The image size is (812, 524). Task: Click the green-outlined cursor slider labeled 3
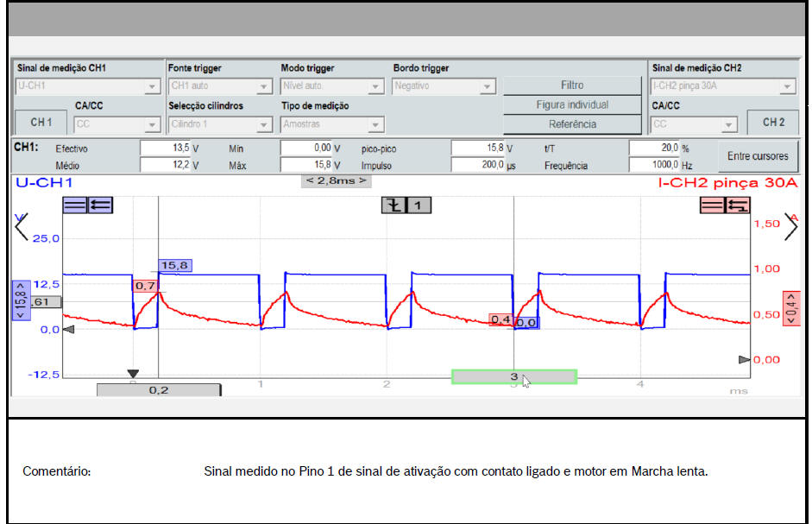(x=514, y=376)
